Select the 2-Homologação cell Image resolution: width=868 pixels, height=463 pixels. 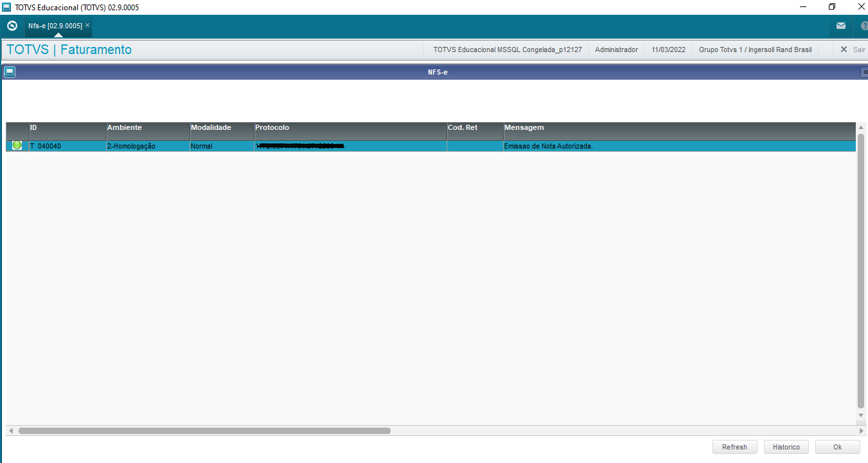point(148,146)
